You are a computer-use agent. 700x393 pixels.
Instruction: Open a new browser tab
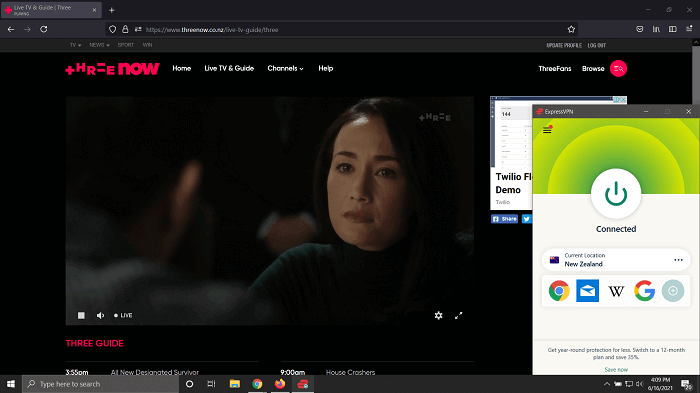coord(112,10)
